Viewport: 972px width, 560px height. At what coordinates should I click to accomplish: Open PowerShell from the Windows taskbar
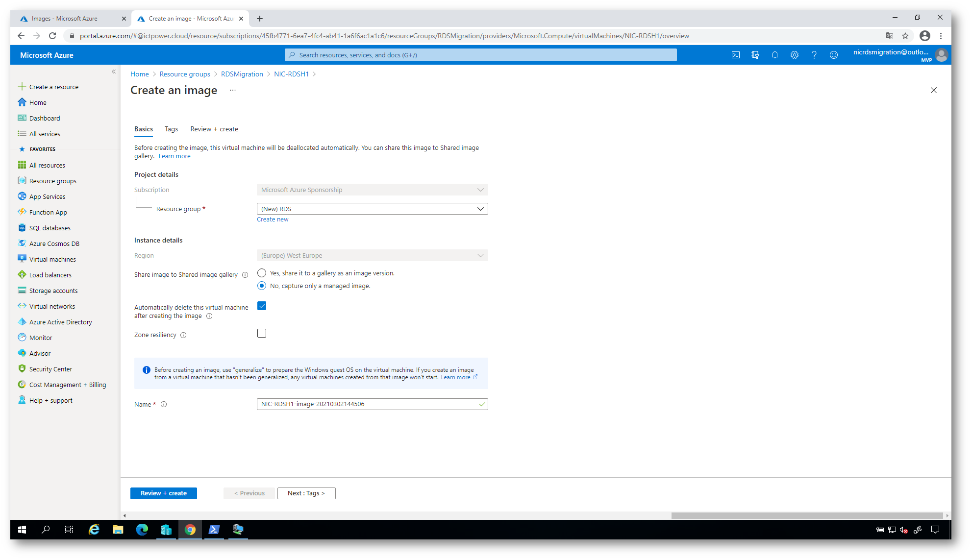[x=214, y=530]
